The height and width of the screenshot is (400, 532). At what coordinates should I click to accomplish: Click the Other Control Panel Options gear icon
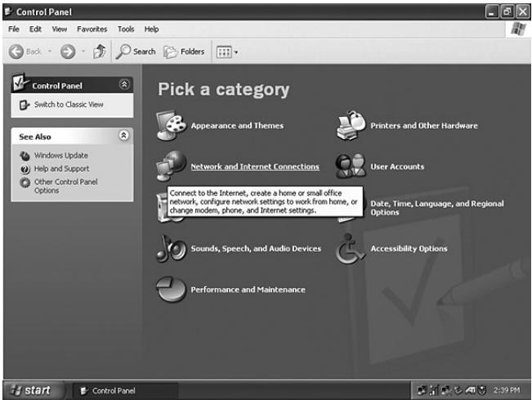(x=25, y=182)
